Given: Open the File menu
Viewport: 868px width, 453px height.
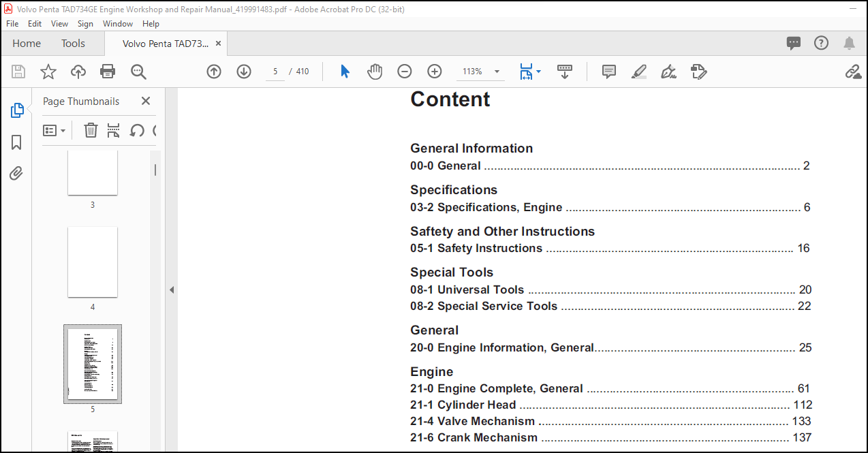Looking at the screenshot, I should pos(12,23).
